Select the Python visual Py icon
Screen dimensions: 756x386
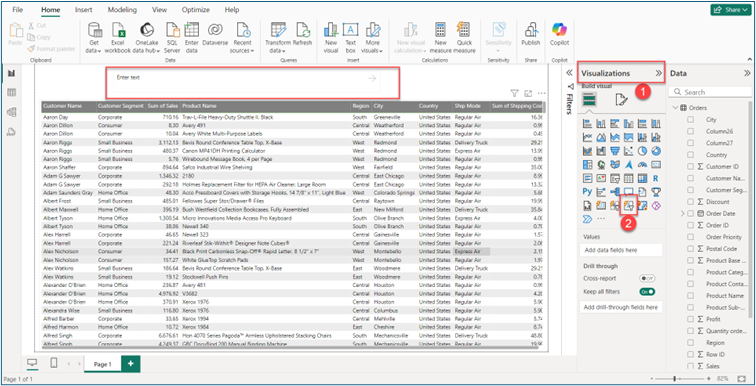tap(587, 192)
